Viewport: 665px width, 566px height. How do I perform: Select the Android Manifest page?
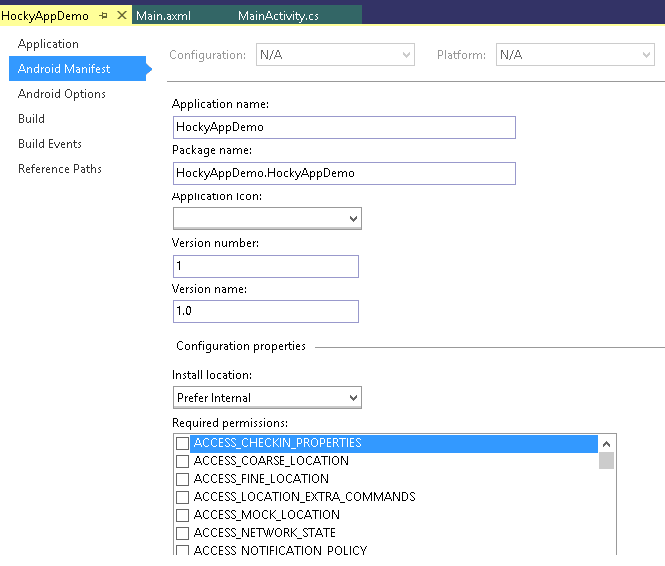pos(78,69)
